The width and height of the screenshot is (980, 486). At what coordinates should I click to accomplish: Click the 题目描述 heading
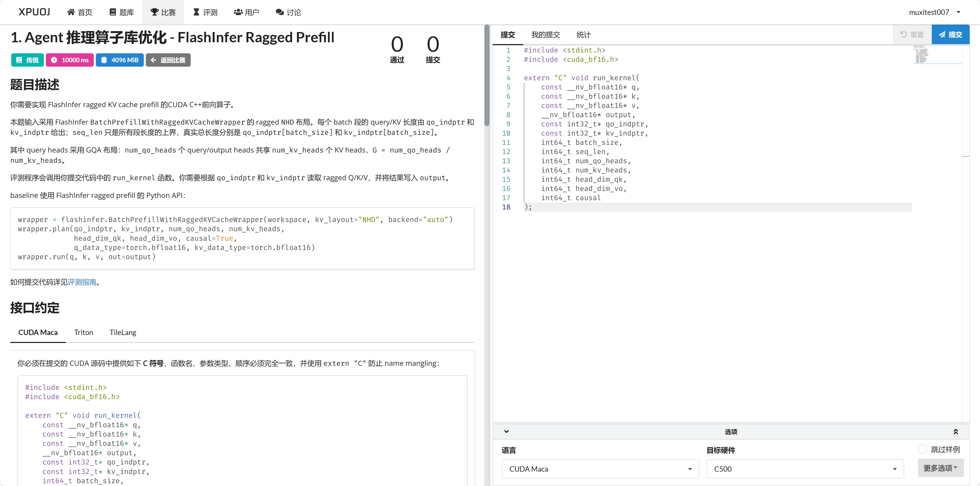[x=35, y=85]
